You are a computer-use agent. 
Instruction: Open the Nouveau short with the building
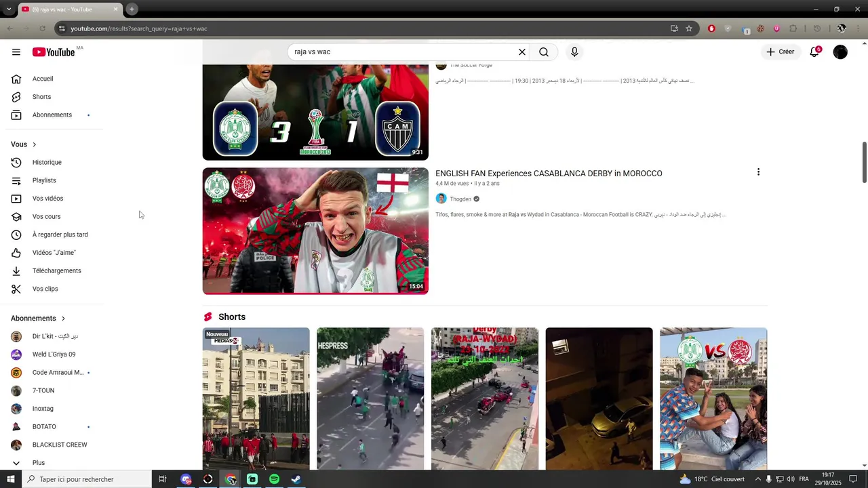pyautogui.click(x=256, y=399)
